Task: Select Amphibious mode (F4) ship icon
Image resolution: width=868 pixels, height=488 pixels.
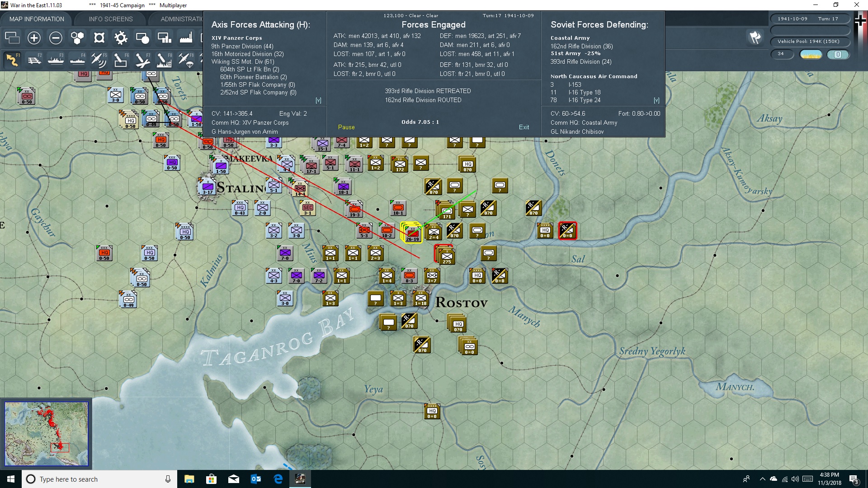Action: [77, 60]
